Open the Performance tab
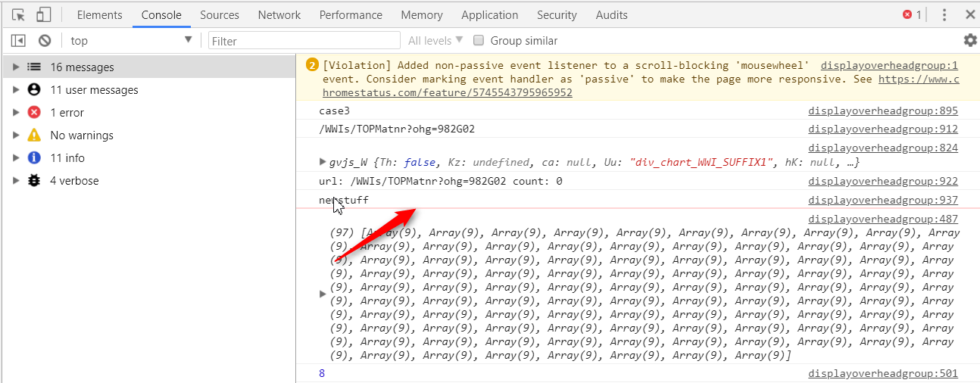 tap(351, 14)
